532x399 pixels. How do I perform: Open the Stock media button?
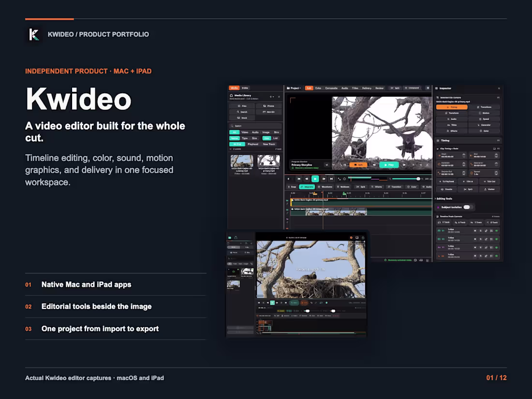pyautogui.click(x=242, y=118)
